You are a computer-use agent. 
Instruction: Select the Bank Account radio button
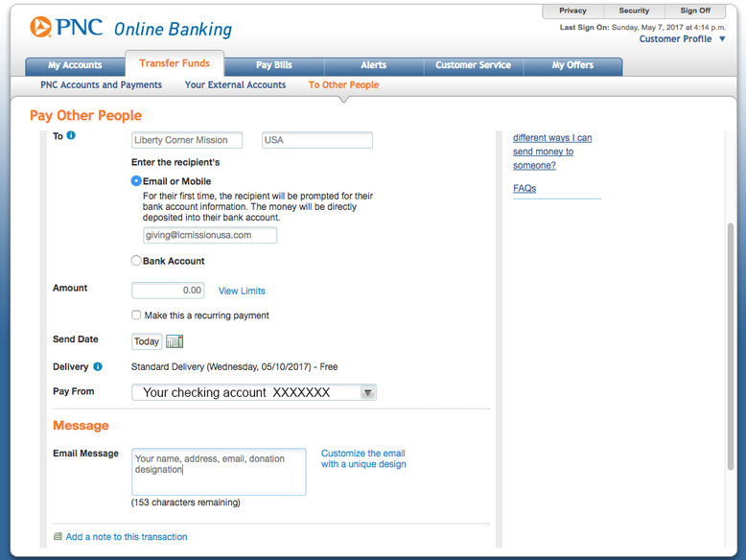tap(136, 260)
